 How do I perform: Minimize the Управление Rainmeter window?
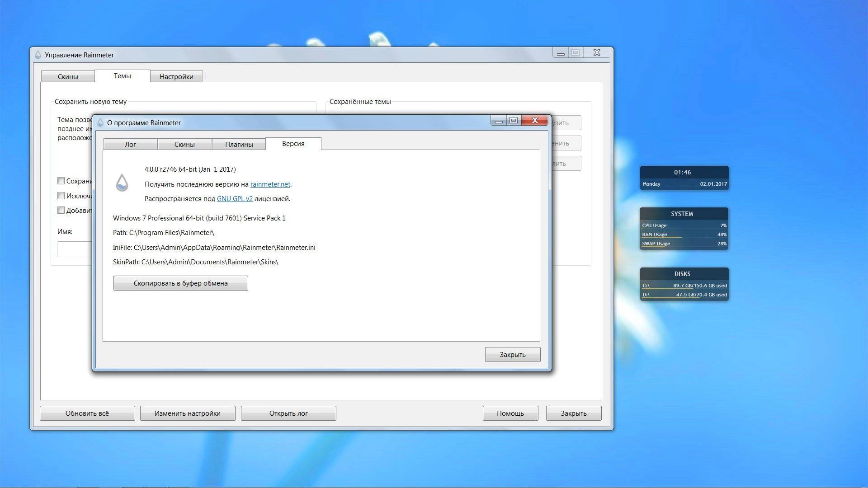(561, 52)
